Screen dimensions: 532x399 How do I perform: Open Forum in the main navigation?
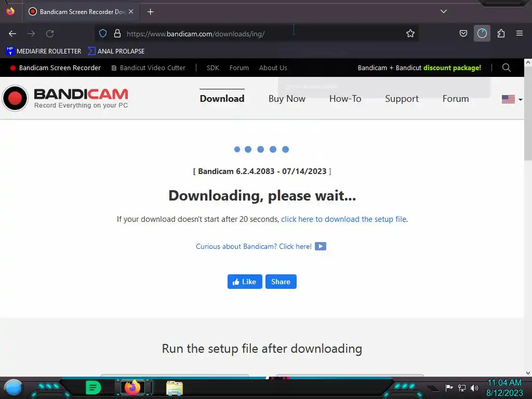click(x=455, y=98)
